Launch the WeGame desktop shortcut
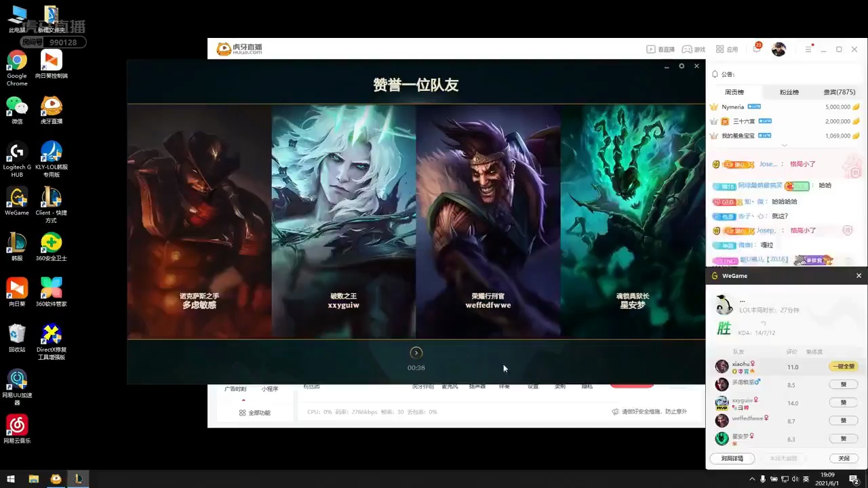The width and height of the screenshot is (868, 488). [17, 201]
